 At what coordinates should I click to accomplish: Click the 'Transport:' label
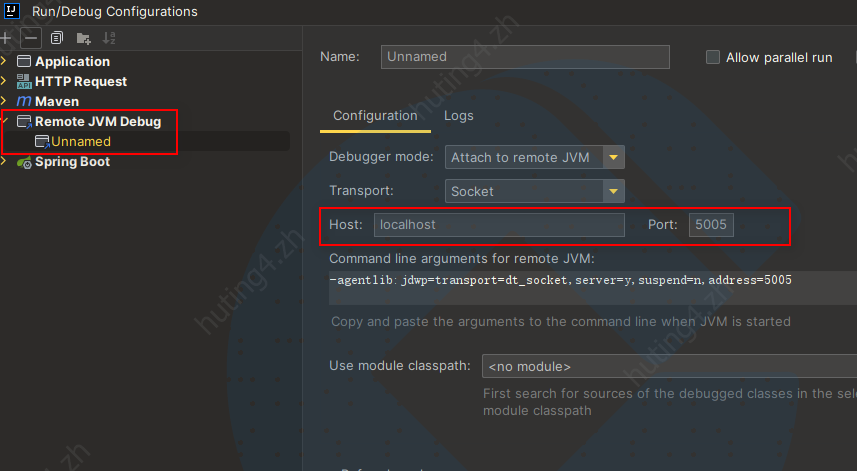361,191
